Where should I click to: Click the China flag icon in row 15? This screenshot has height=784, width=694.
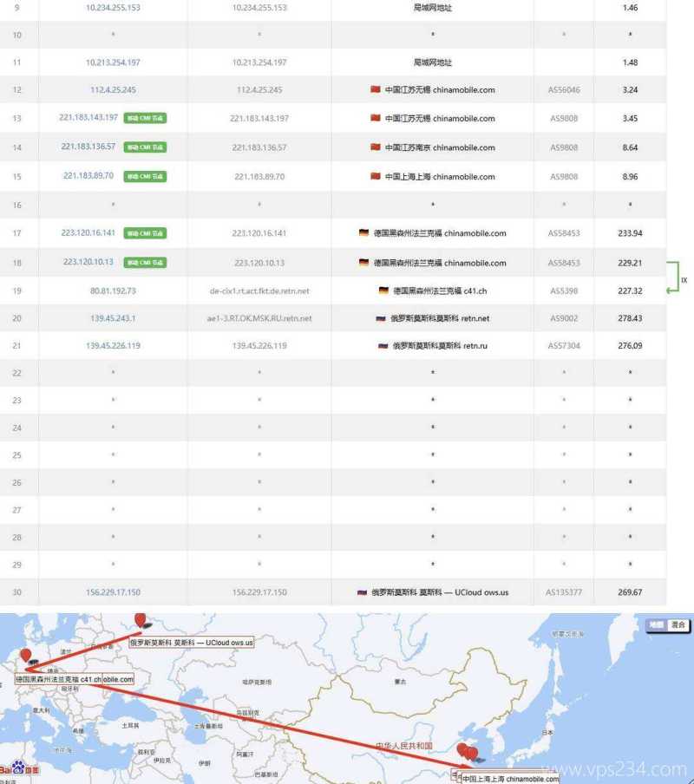click(x=375, y=176)
